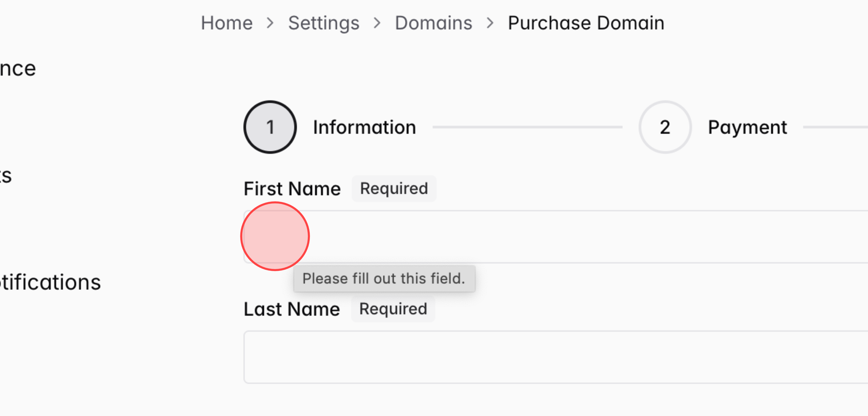The image size is (868, 416).
Task: Click the Last Name field label
Action: click(x=291, y=309)
